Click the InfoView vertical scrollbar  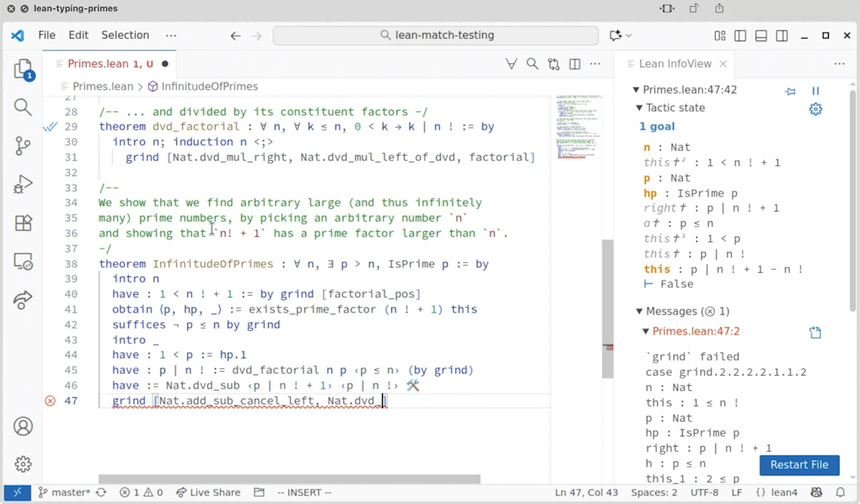[x=852, y=201]
